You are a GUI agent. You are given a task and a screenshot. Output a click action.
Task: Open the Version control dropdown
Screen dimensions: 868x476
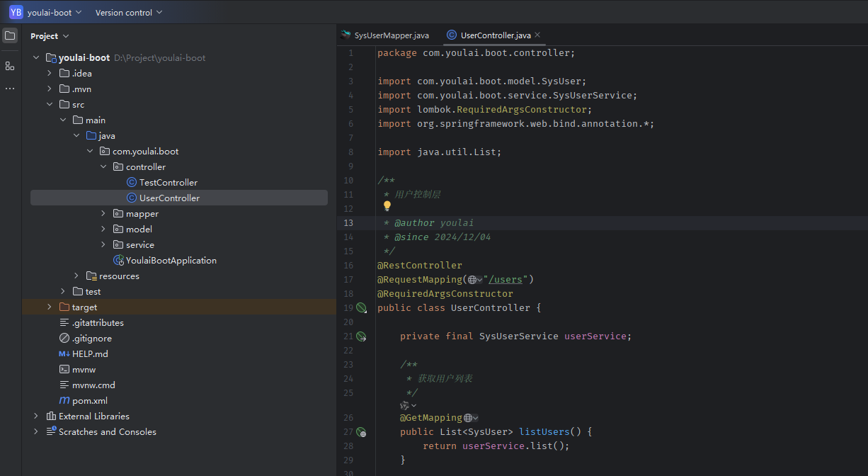coord(129,12)
